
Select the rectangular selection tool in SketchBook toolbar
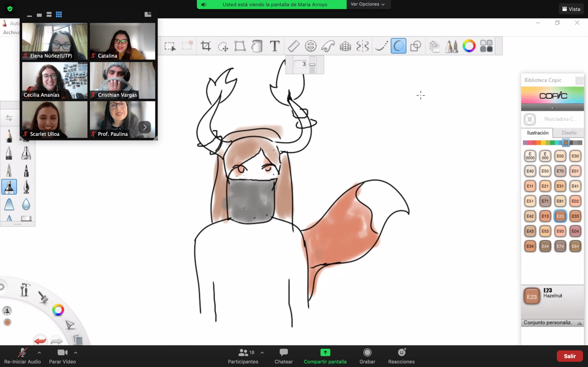(x=170, y=46)
